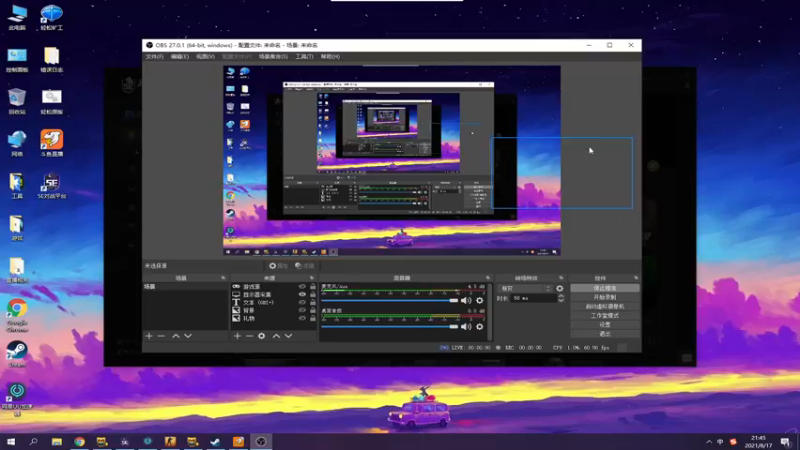Click the transition duration 50 ms field

tap(534, 298)
